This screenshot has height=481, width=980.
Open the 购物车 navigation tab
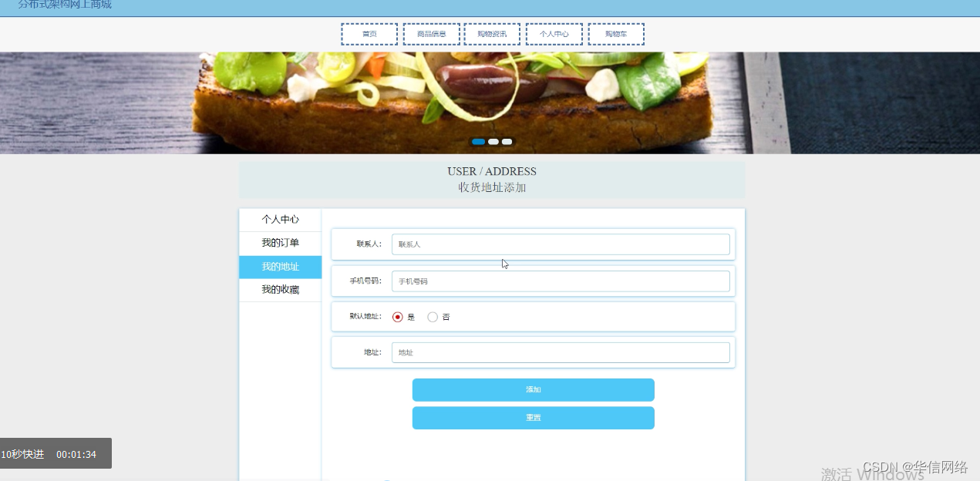(615, 33)
